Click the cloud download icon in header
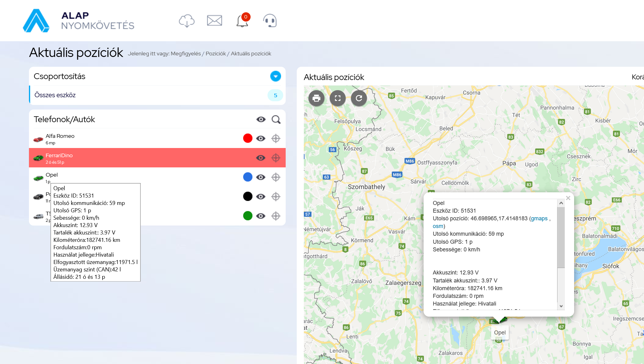 [x=187, y=21]
